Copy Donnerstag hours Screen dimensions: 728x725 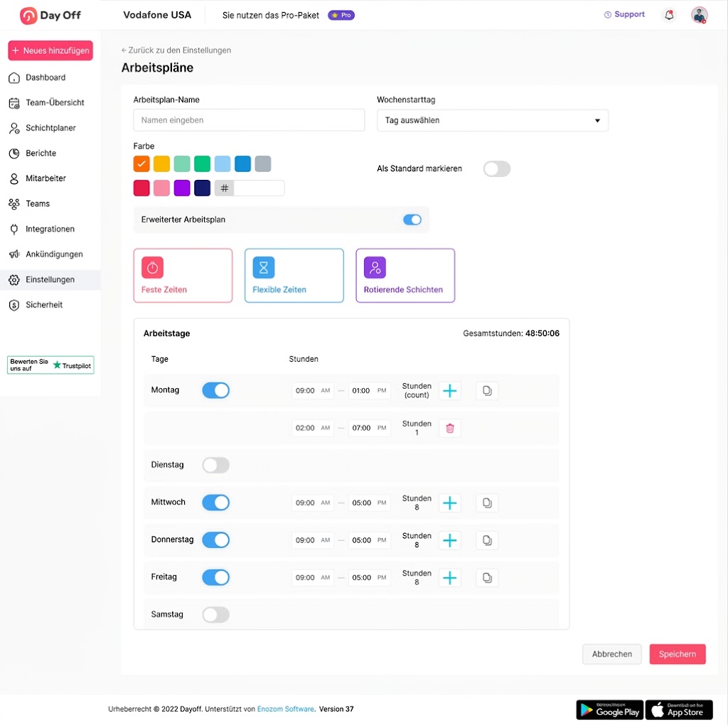click(x=487, y=540)
